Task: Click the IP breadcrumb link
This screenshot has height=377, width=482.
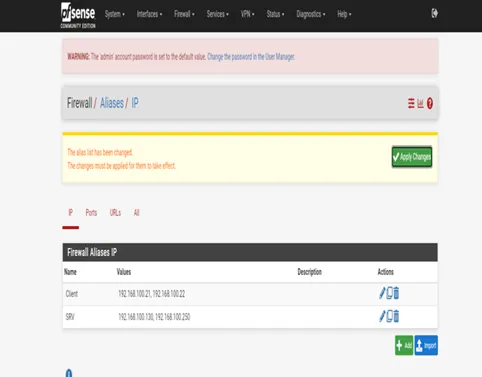Action: 135,103
